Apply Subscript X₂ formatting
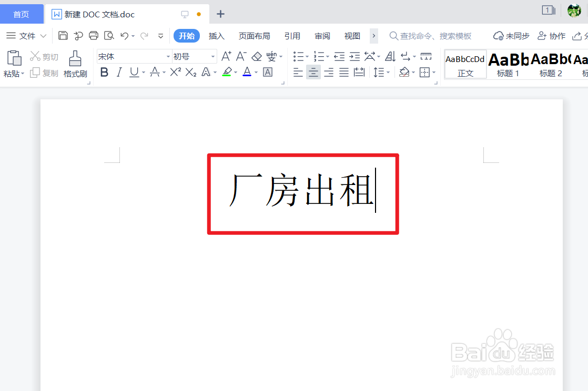588x391 pixels. point(190,72)
